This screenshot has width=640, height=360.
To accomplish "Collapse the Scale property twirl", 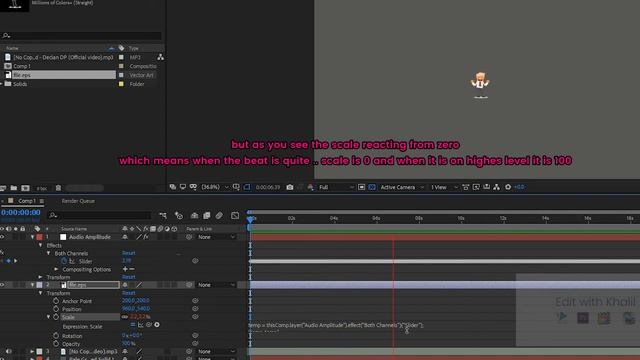I will [49, 317].
